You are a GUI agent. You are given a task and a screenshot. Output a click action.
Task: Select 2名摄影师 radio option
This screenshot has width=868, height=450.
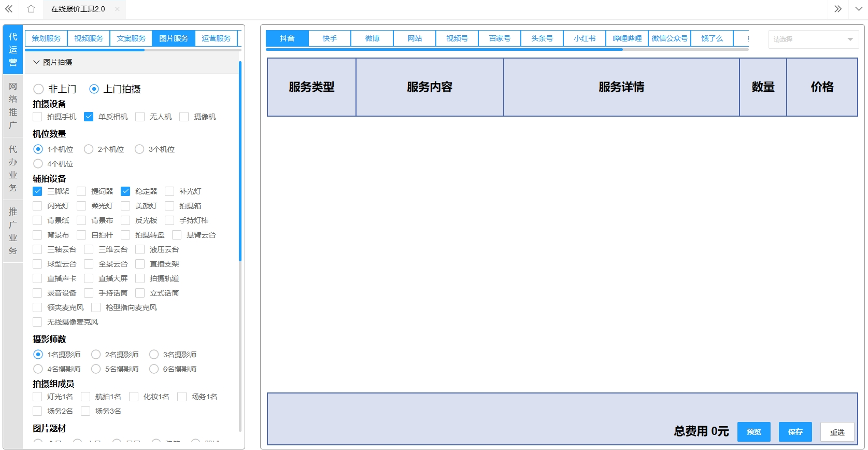[x=96, y=355]
